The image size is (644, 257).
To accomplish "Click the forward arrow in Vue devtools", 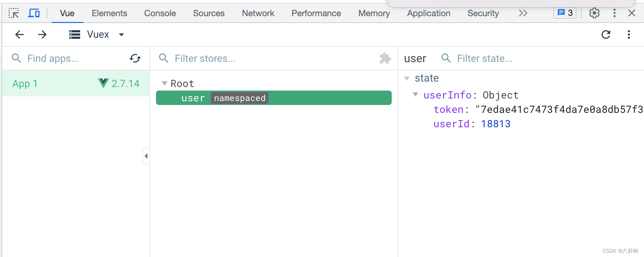I will pos(42,35).
